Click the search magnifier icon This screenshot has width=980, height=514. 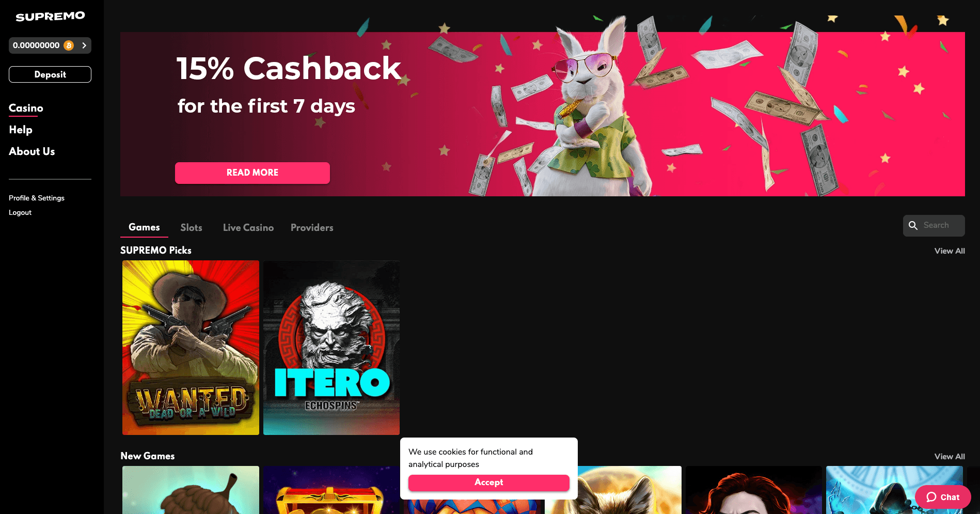pos(913,225)
